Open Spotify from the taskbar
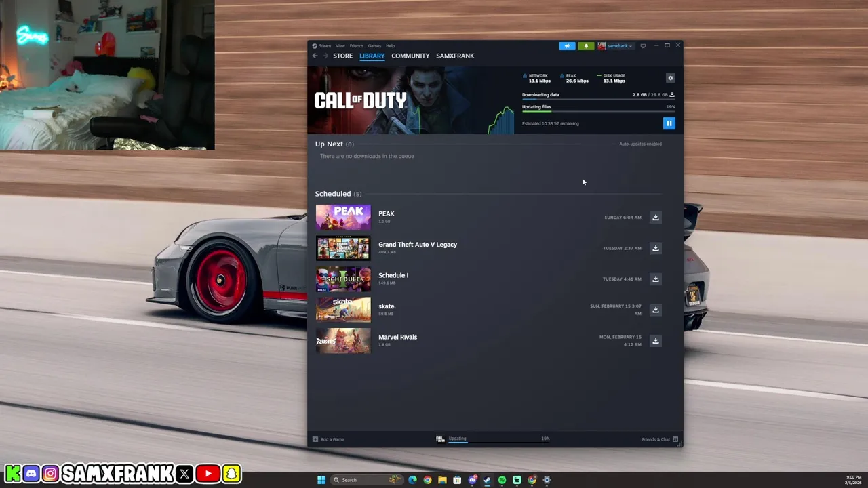 pyautogui.click(x=502, y=480)
